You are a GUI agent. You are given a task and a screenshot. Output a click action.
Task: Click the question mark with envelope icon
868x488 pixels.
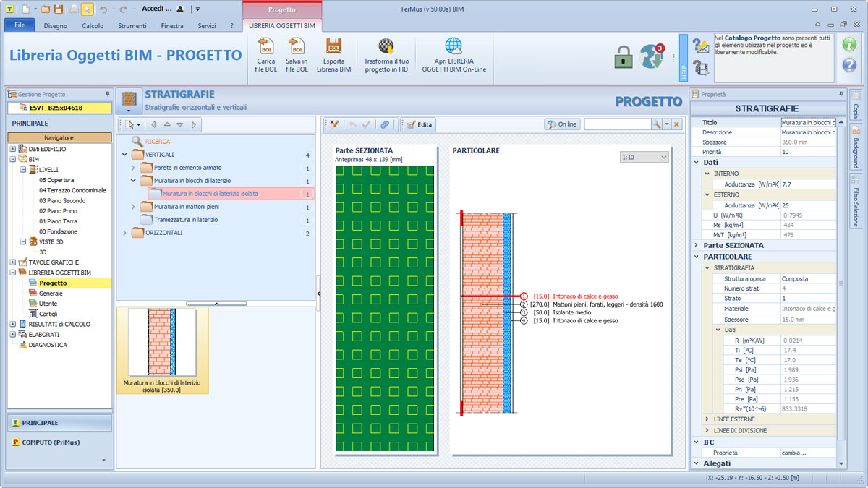tap(700, 46)
